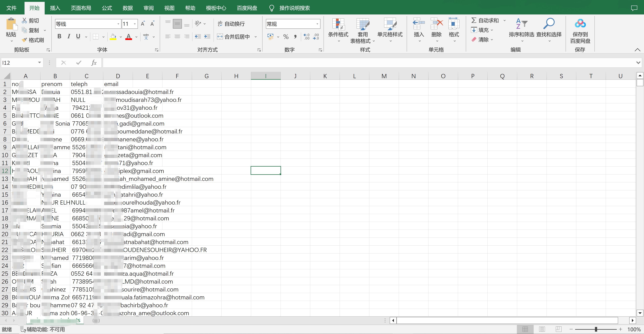Screen dimensions: 644x334
Task: Open the comments speech bubble icon
Action: pyautogui.click(x=634, y=8)
